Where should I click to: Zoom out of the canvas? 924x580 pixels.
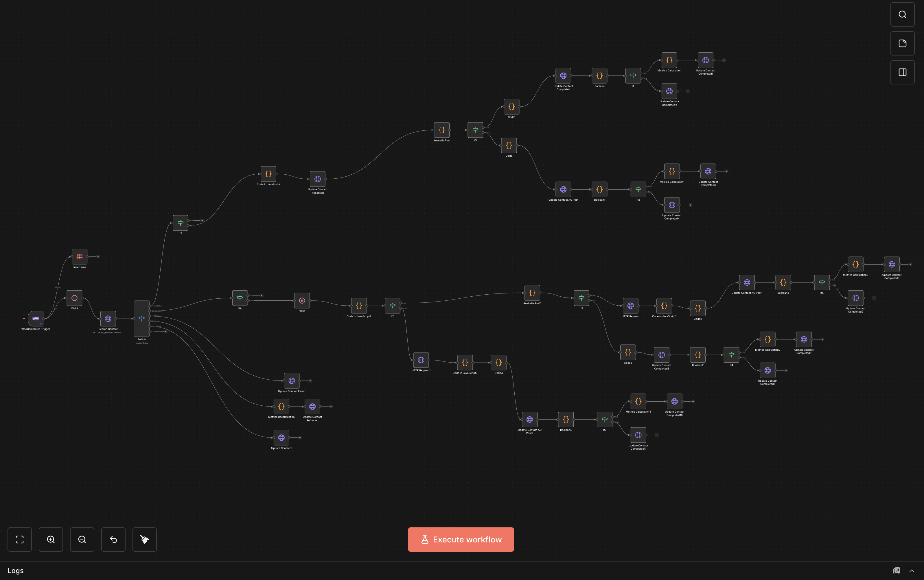click(x=82, y=539)
